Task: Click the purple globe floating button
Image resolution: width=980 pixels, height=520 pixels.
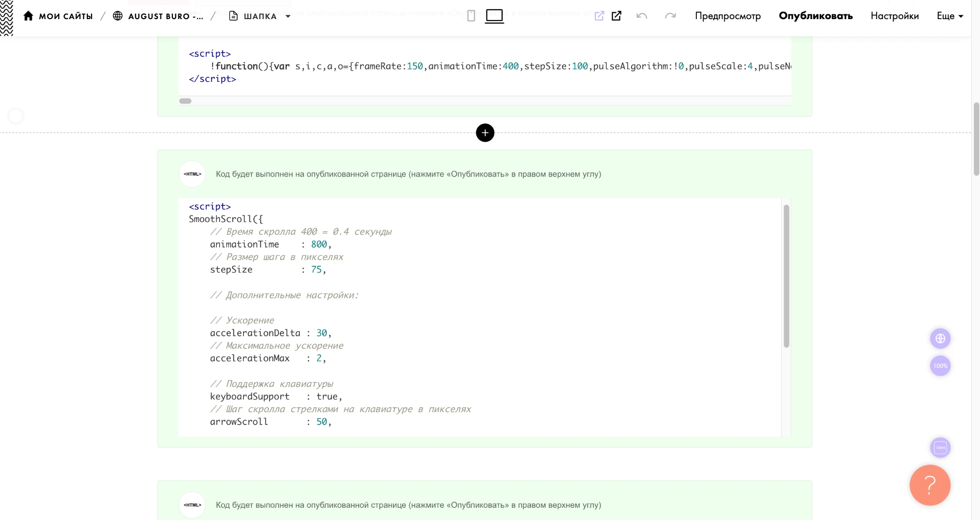Action: coord(940,339)
